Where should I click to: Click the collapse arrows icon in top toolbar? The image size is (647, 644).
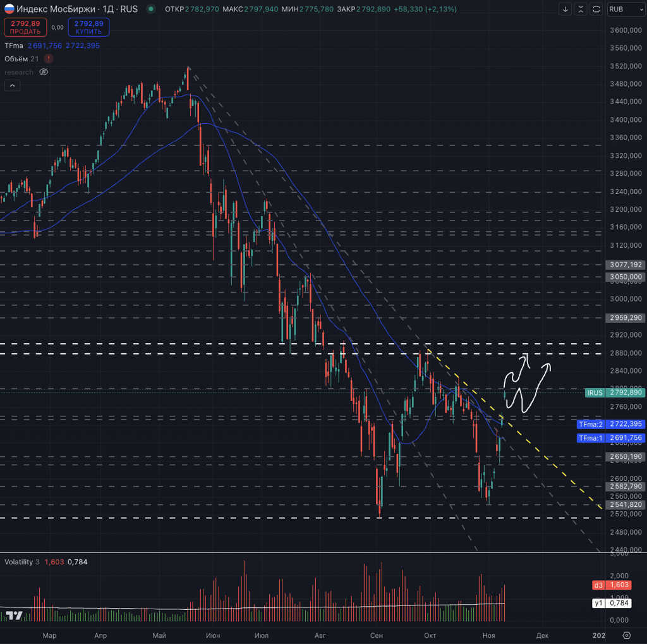click(x=581, y=9)
